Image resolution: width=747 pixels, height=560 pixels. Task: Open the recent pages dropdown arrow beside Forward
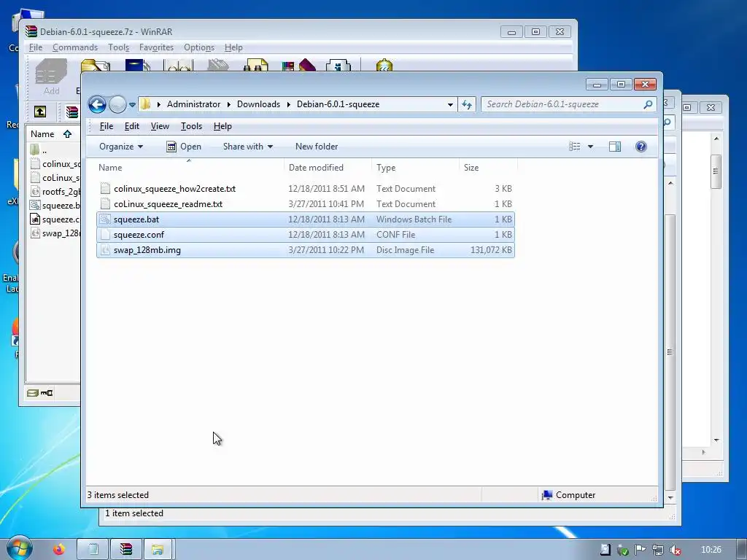tap(132, 105)
